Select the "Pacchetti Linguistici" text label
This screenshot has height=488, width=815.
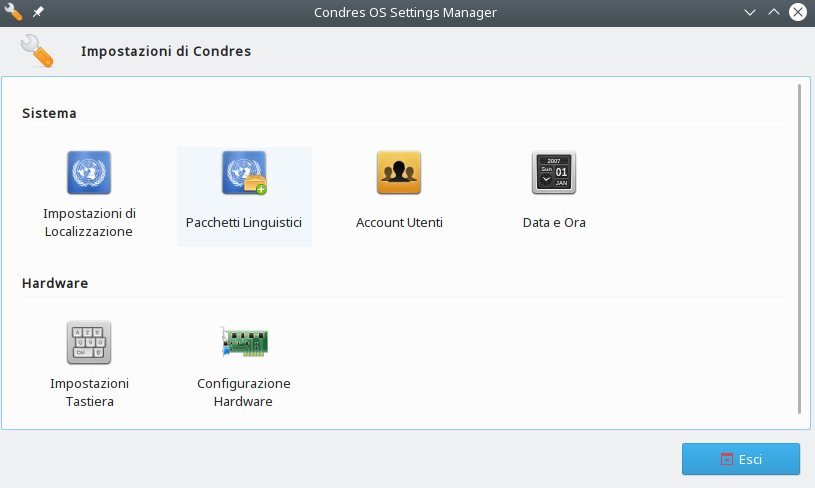244,222
